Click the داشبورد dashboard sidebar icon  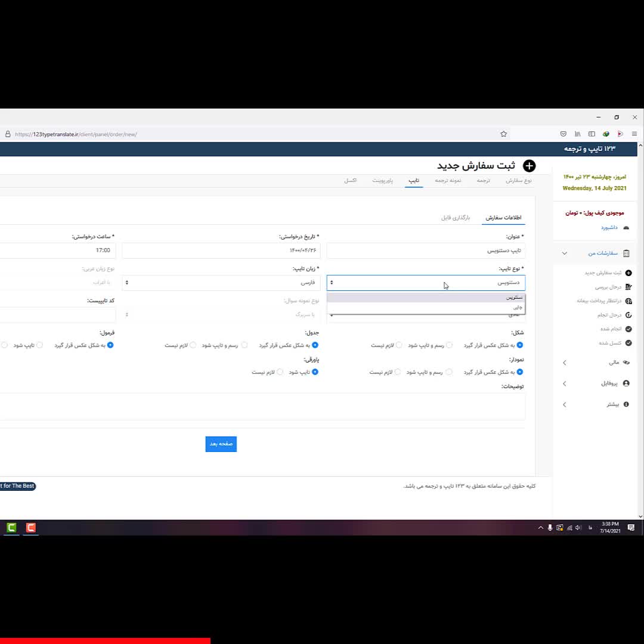coord(626,228)
